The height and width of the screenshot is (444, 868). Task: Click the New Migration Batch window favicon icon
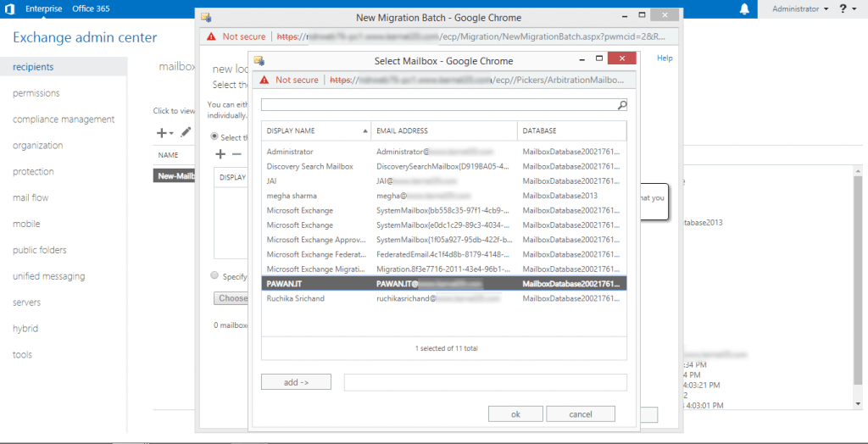point(207,18)
